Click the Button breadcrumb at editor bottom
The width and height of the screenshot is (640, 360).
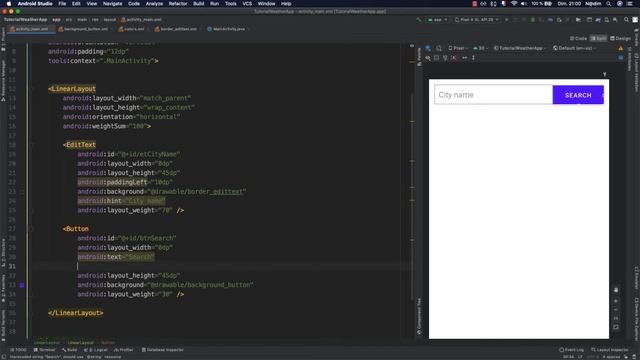108,342
